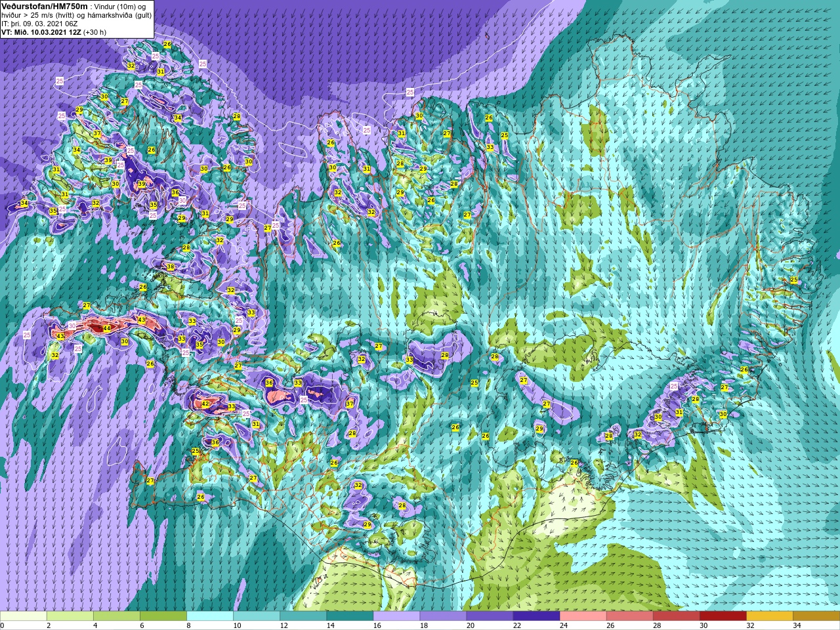Click the legend tick number 2

pyautogui.click(x=49, y=625)
